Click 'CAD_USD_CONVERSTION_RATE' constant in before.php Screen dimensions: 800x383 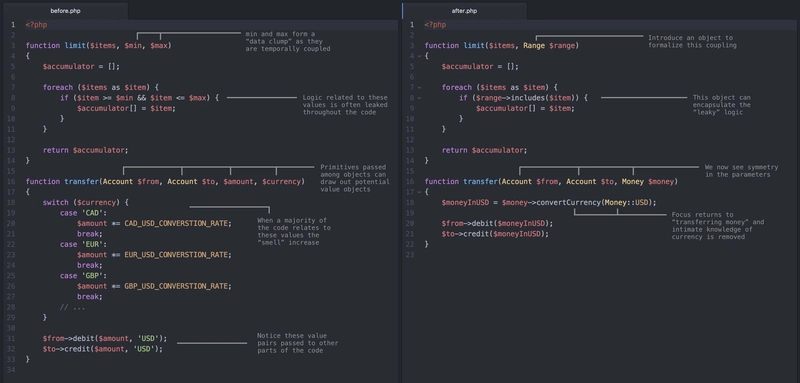[176, 223]
